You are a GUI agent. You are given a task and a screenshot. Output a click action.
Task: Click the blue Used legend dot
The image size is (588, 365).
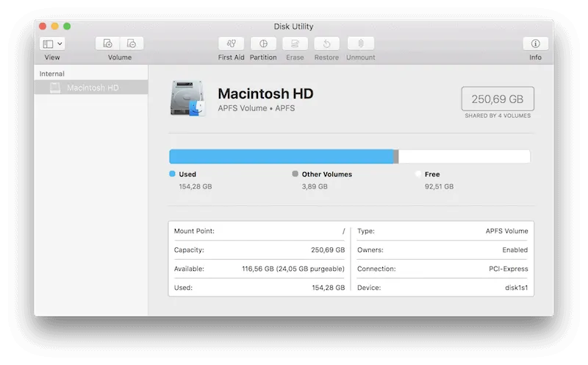point(172,174)
